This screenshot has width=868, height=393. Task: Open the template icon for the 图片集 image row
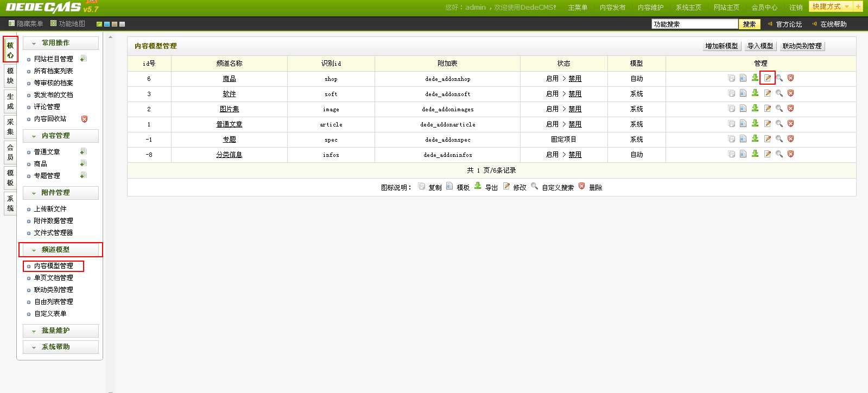click(743, 109)
